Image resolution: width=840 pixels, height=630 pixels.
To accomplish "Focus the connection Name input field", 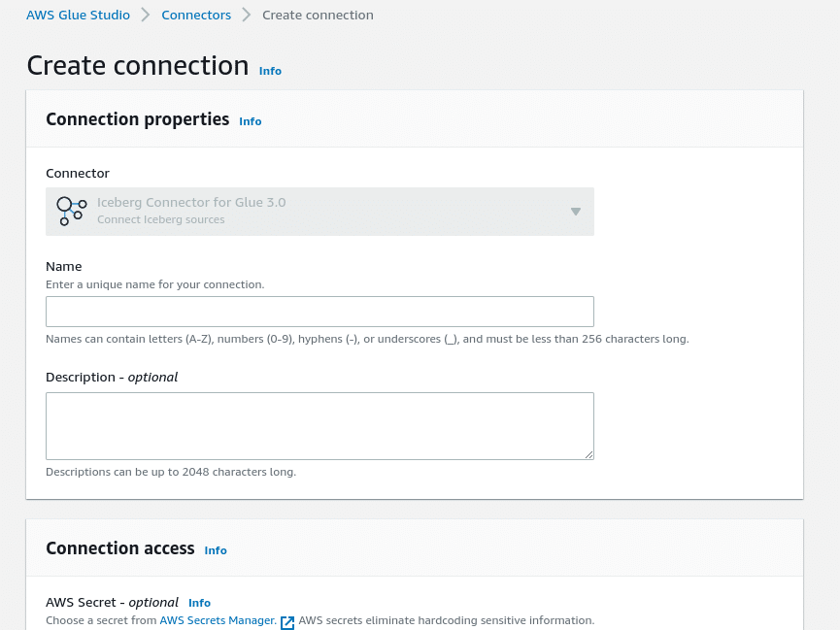I will click(x=319, y=312).
